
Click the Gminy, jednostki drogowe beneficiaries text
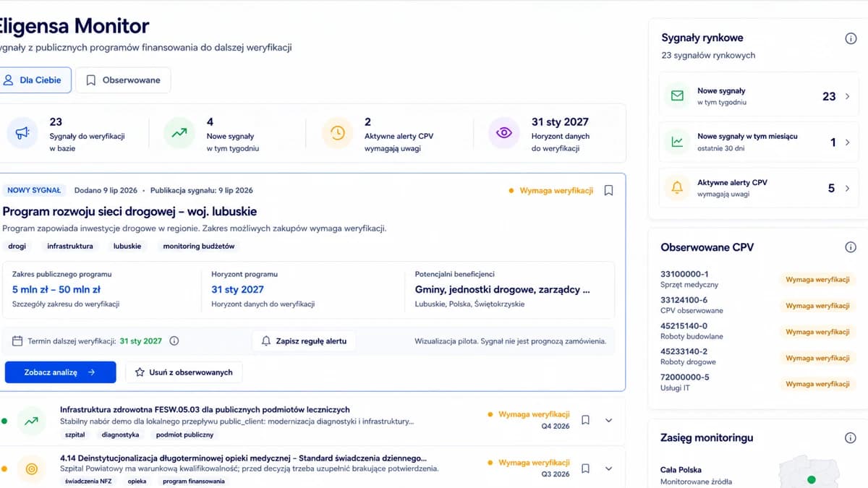(x=503, y=289)
